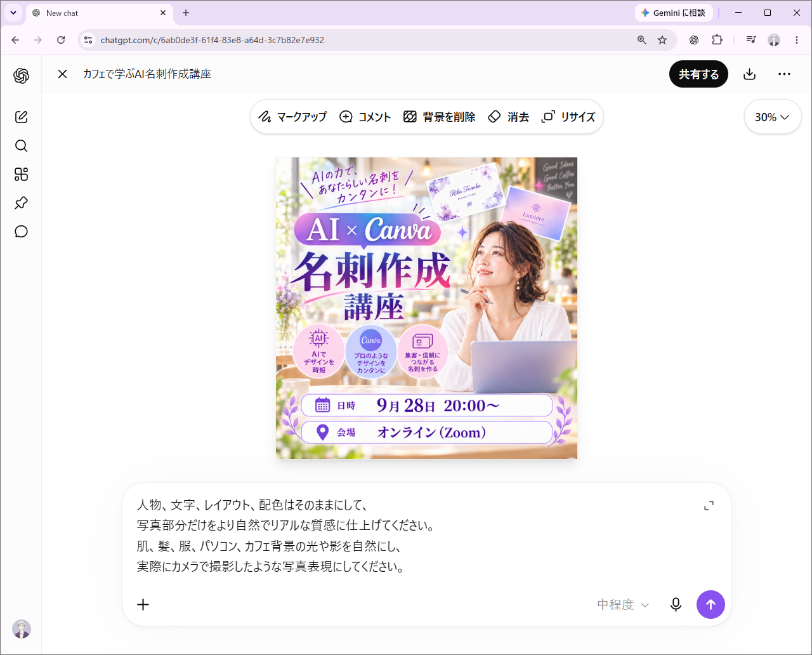The image size is (812, 655).
Task: Start voice input with microphone icon
Action: point(676,605)
